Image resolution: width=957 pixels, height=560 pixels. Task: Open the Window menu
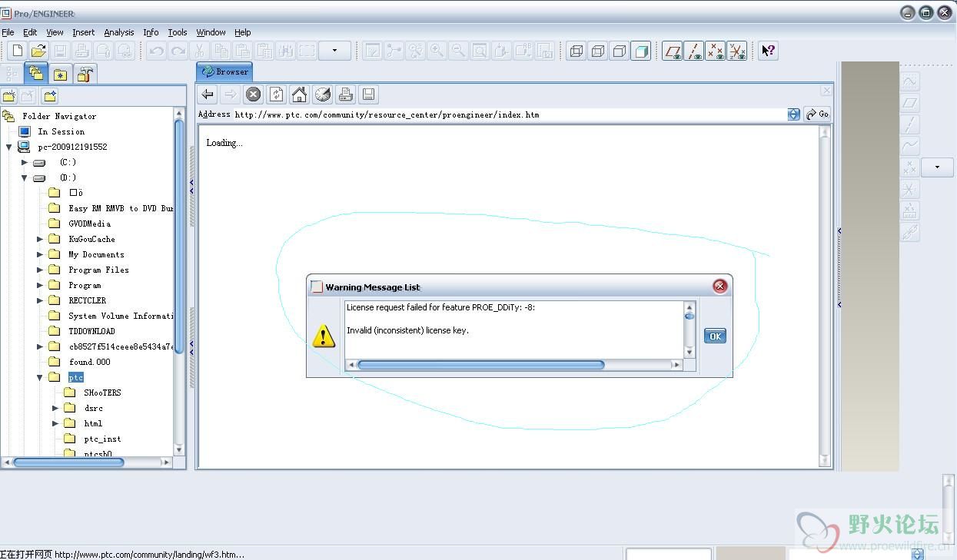[211, 32]
